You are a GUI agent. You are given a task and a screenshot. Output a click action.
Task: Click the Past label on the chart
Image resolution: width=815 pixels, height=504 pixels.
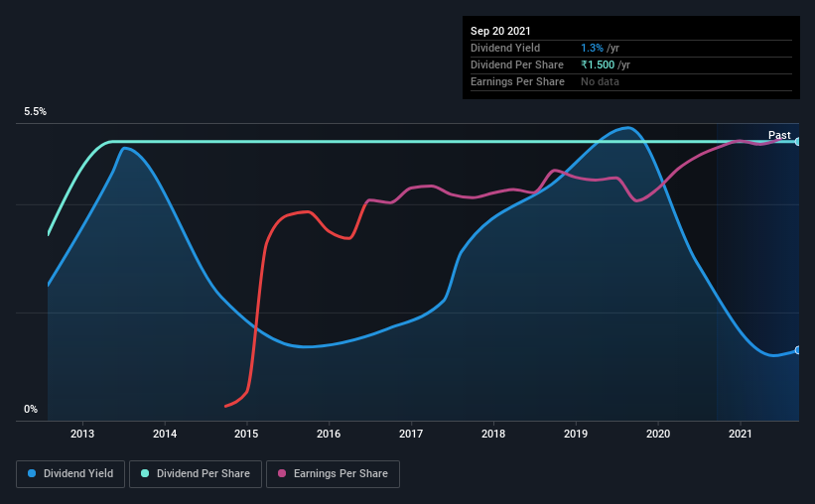(779, 135)
